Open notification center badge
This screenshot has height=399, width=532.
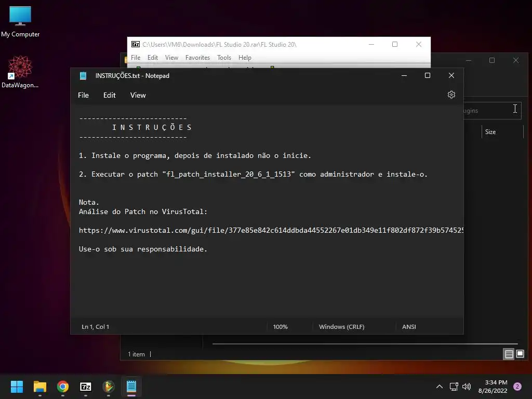(517, 387)
